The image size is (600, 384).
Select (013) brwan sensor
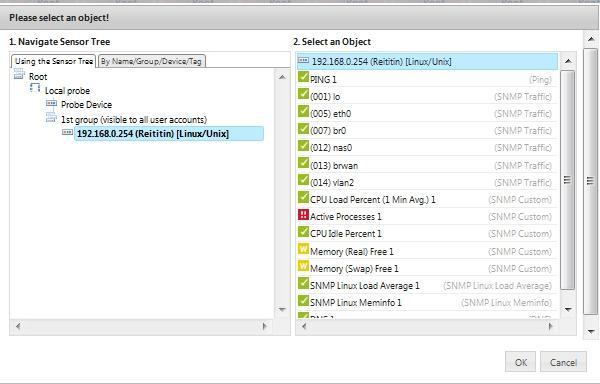point(427,165)
